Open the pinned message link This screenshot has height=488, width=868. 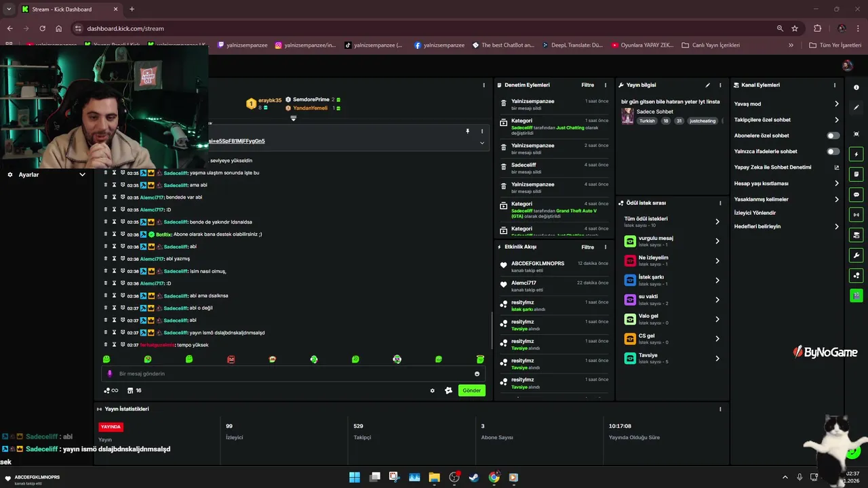point(237,141)
